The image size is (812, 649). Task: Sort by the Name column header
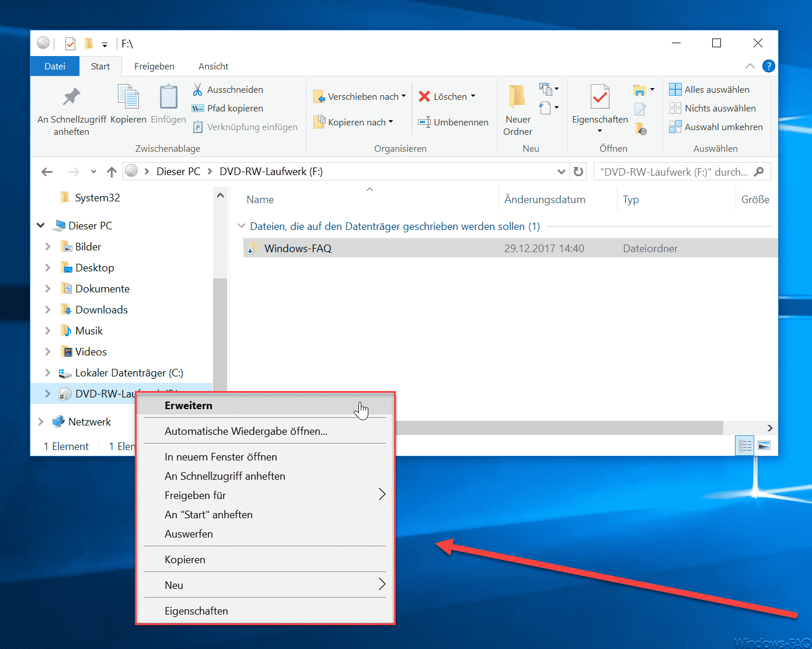pyautogui.click(x=260, y=199)
